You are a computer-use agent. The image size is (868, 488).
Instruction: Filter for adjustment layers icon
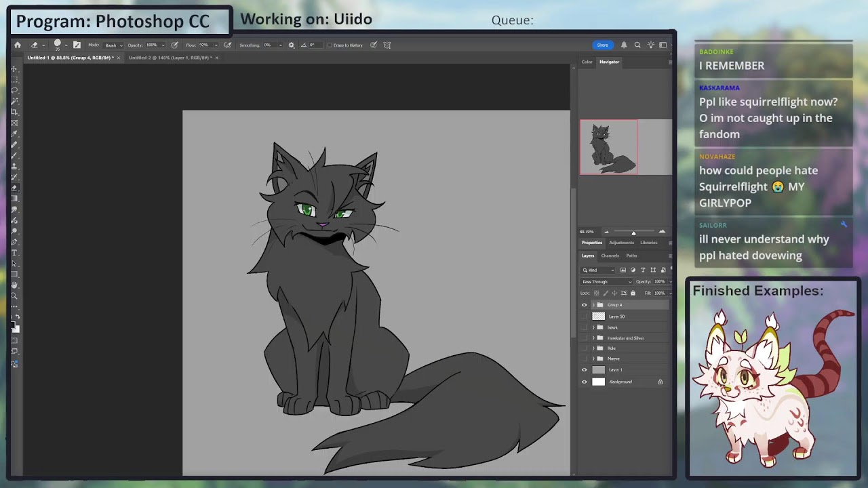pyautogui.click(x=633, y=270)
